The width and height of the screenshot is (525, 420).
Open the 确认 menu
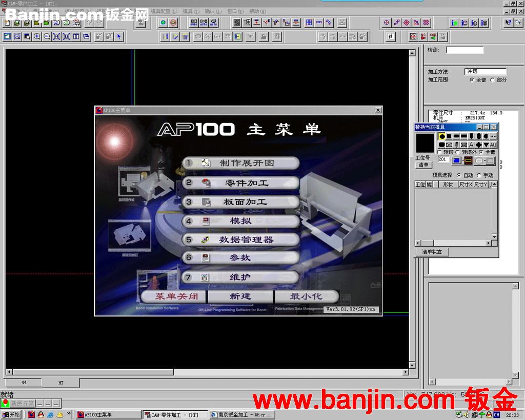213,11
